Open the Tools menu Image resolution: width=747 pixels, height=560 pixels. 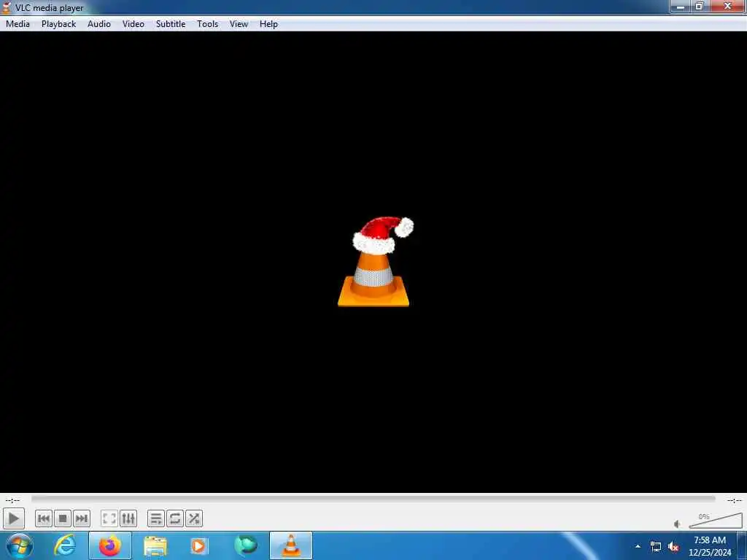pos(208,24)
